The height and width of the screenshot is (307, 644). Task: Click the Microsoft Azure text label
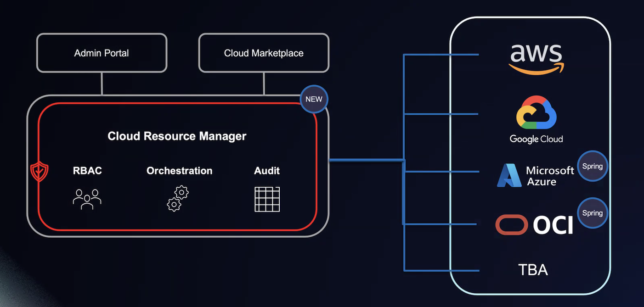550,176
